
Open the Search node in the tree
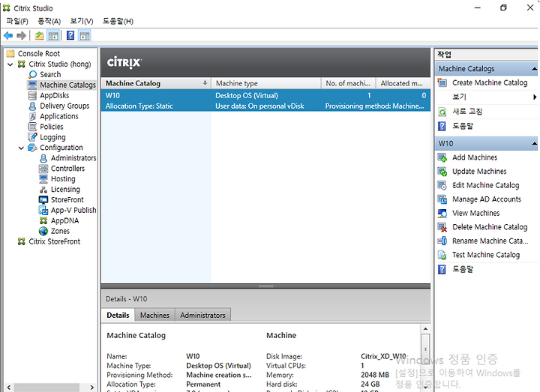click(x=50, y=74)
